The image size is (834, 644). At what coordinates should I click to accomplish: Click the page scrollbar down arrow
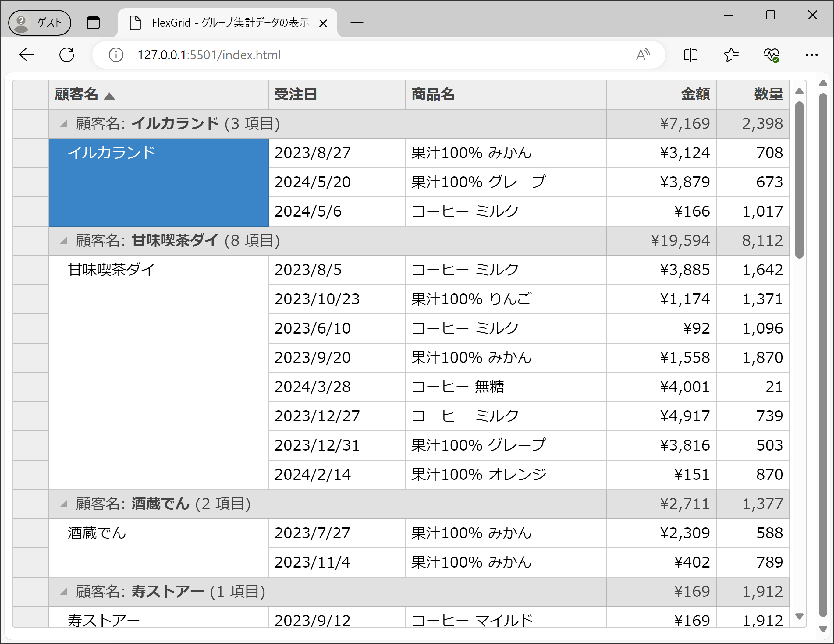pos(823,629)
